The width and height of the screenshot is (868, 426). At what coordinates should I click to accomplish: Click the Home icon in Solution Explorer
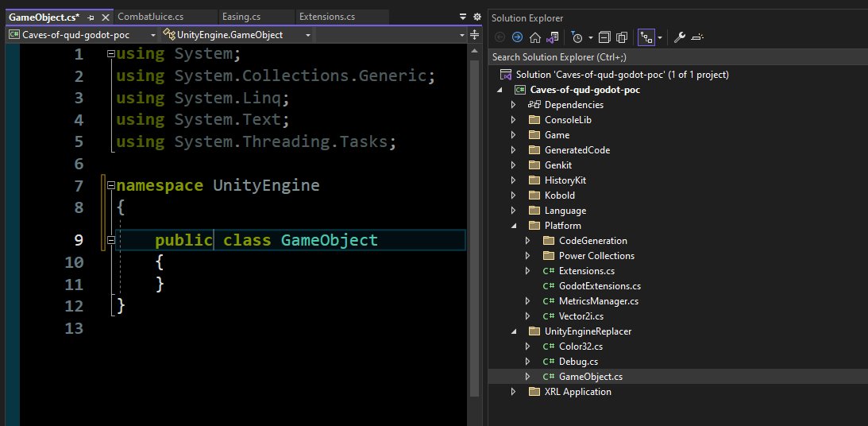[535, 37]
